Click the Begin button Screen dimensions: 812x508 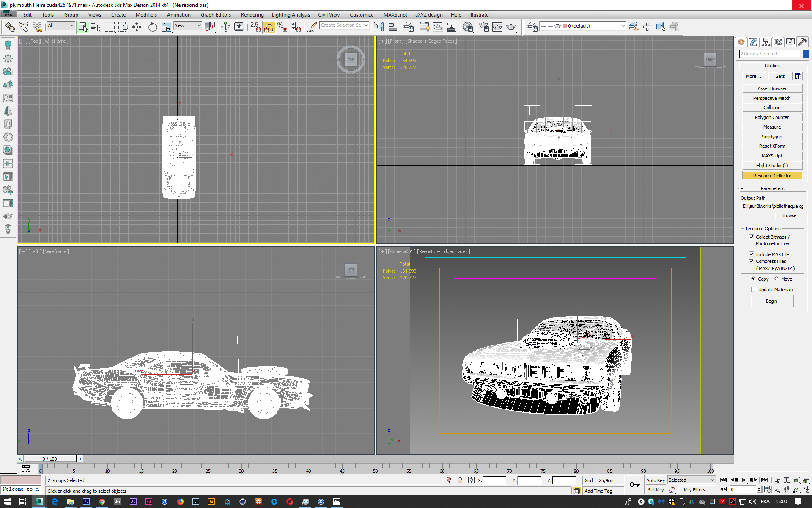click(x=772, y=301)
